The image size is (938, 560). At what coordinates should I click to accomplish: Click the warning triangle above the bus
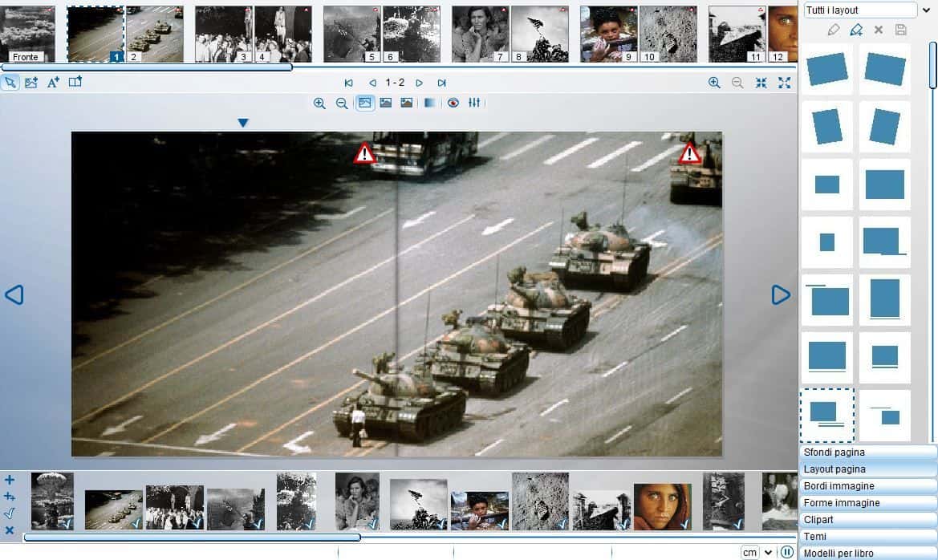(364, 153)
